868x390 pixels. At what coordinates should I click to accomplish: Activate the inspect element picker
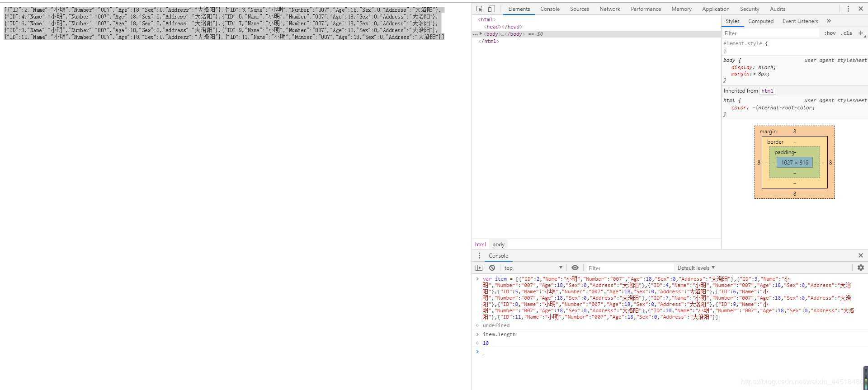tap(479, 9)
